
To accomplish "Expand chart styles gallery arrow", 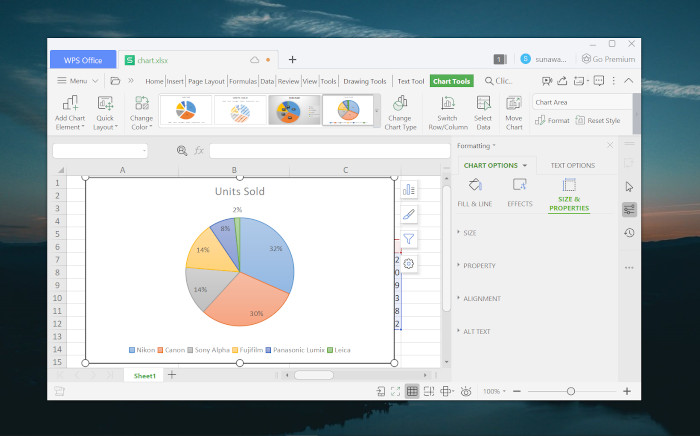I will pos(377,111).
